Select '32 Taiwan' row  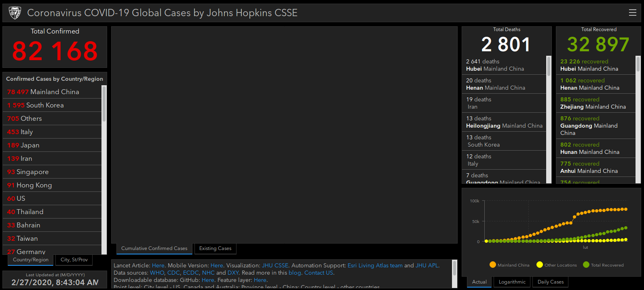53,238
